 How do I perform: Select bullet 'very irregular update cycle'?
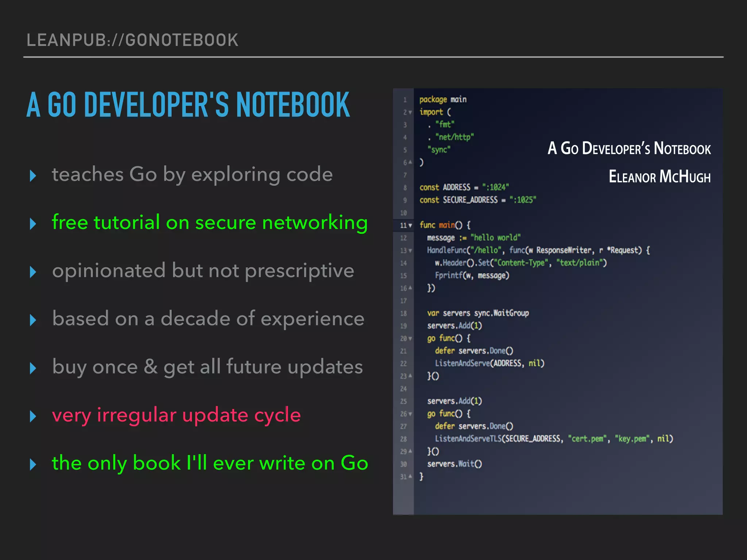point(177,415)
